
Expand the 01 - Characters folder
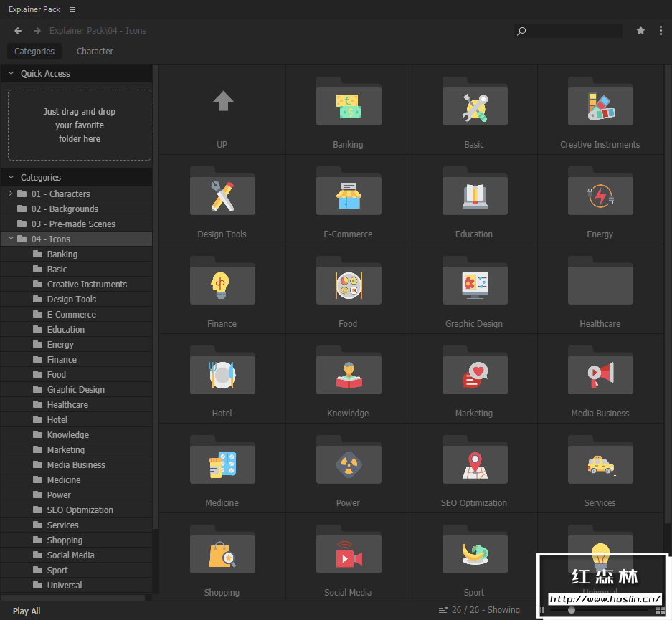[x=11, y=194]
